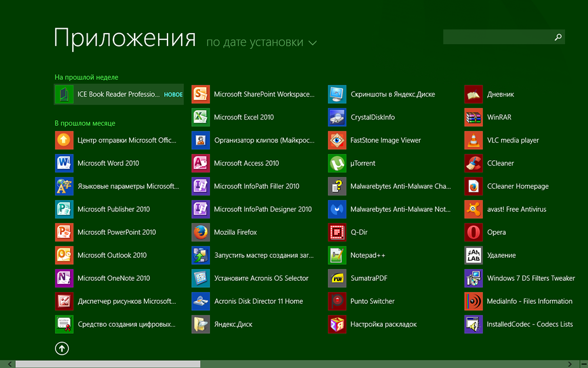Screen dimensions: 588x368
Task: Launch Microsoft Access 2010 icon
Action: pyautogui.click(x=201, y=163)
